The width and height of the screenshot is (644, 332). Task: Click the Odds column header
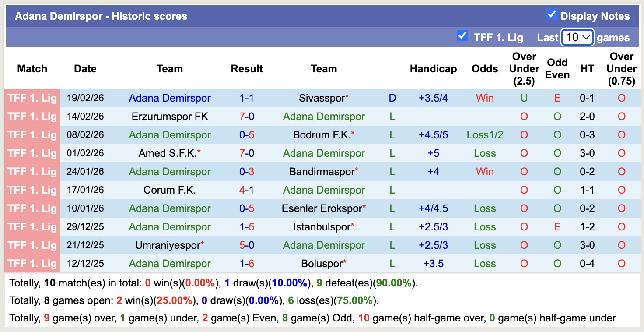click(x=484, y=69)
